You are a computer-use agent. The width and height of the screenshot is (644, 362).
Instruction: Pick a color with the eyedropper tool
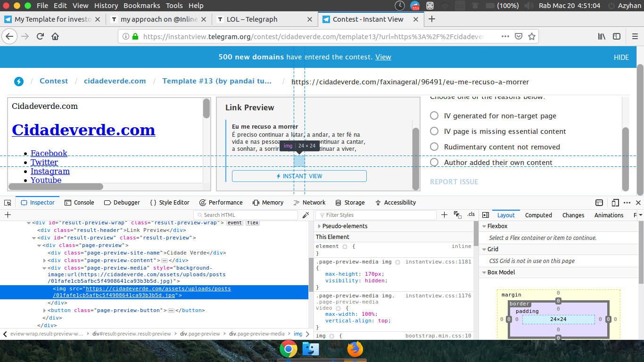tap(305, 215)
